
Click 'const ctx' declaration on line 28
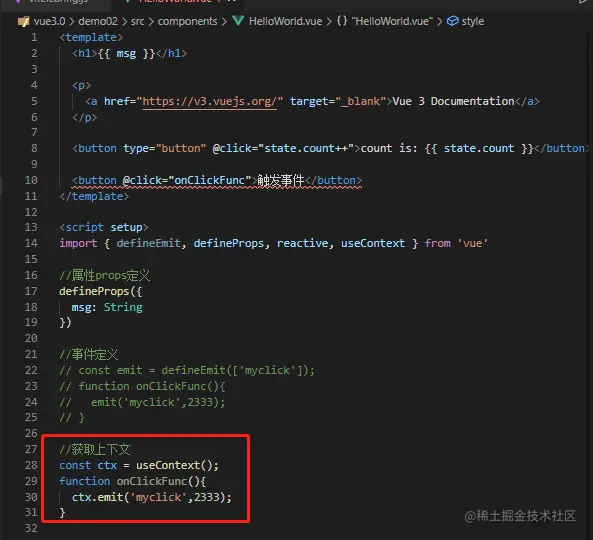click(88, 465)
